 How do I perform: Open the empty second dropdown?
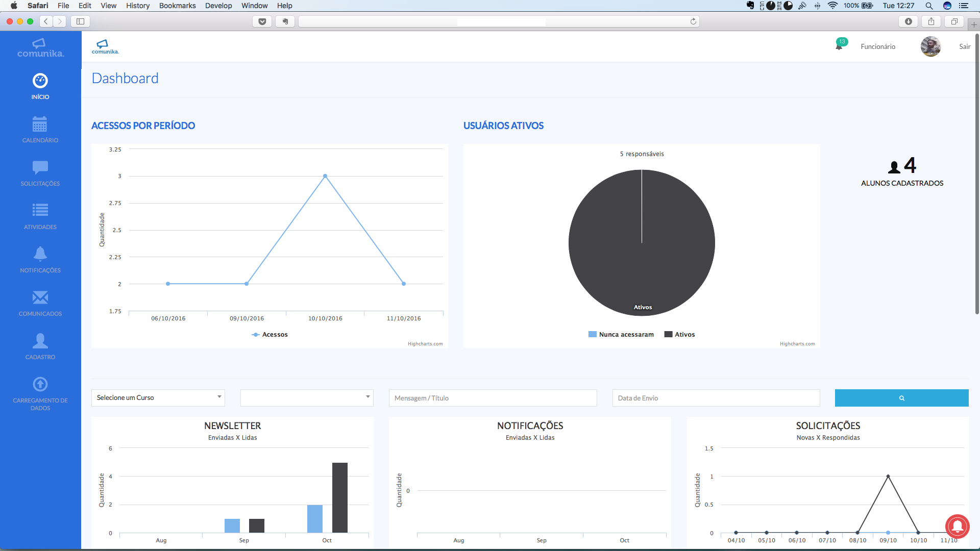[x=307, y=397]
